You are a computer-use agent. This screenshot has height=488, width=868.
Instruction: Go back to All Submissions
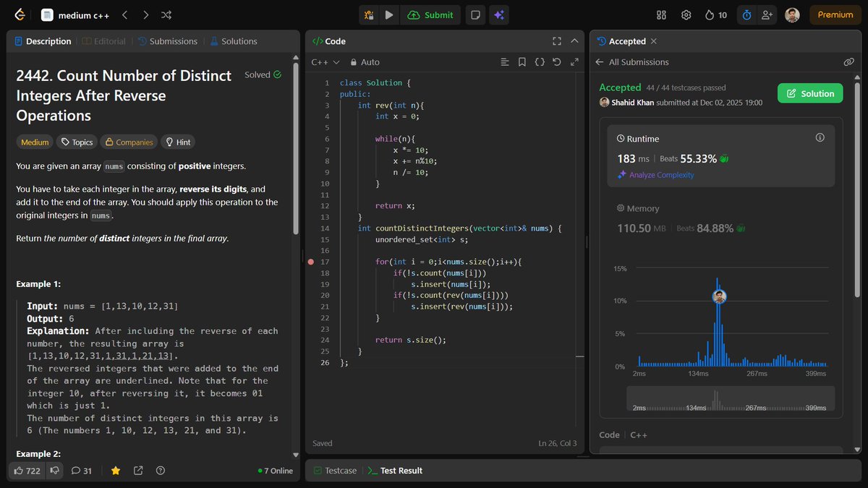pos(631,62)
